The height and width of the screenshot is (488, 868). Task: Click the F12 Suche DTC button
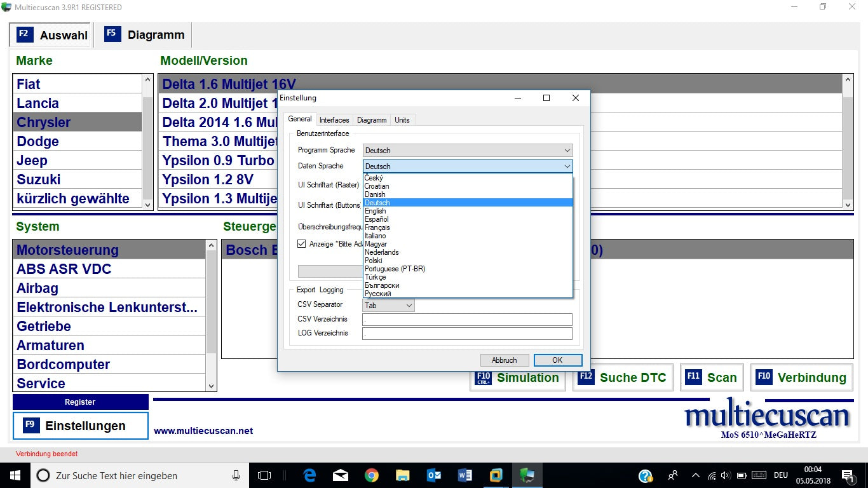pyautogui.click(x=623, y=377)
